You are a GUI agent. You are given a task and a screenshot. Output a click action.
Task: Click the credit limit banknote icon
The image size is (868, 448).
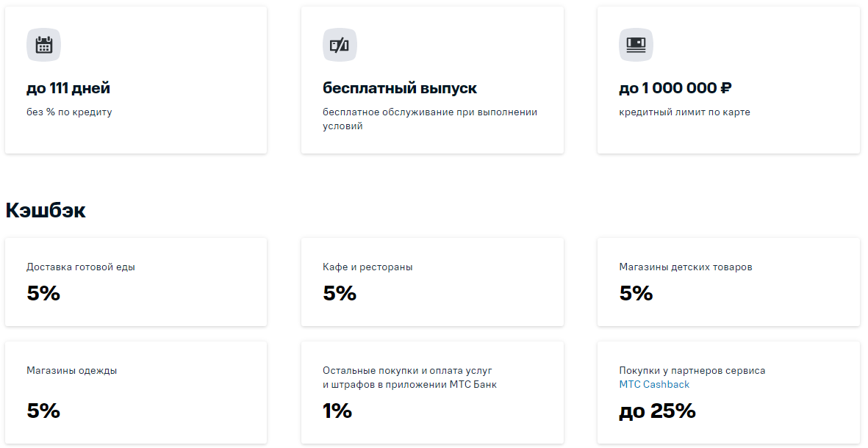click(636, 45)
